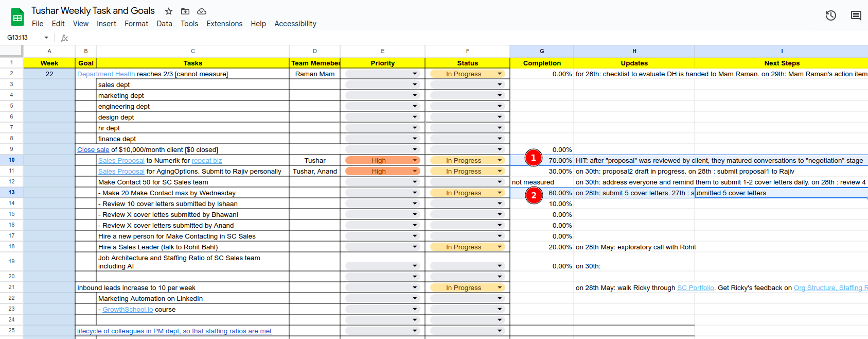The width and height of the screenshot is (868, 339).
Task: Open the Format menu
Action: tap(136, 24)
